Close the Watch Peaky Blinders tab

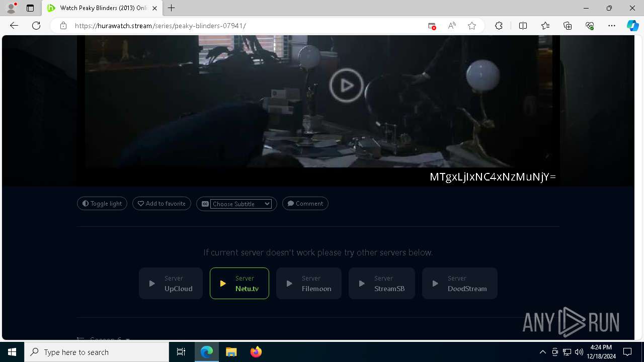[154, 8]
